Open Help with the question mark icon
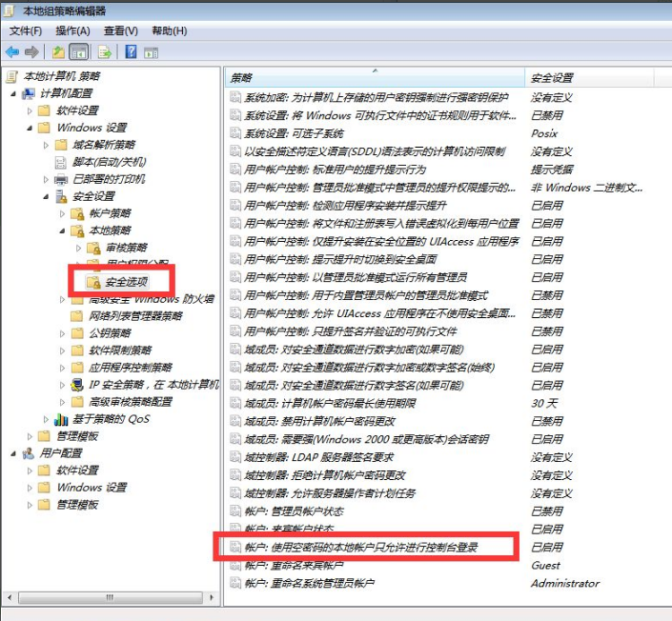Image resolution: width=672 pixels, height=621 pixels. [130, 51]
